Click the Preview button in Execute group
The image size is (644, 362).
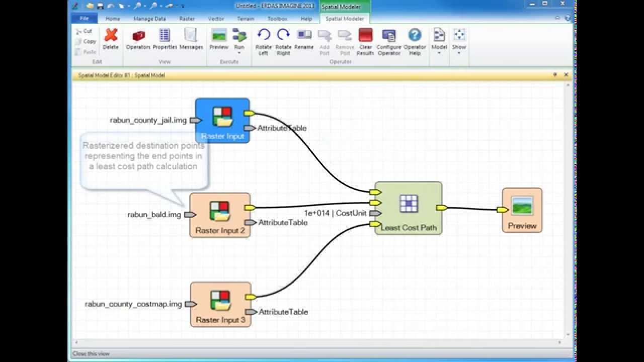[219, 39]
